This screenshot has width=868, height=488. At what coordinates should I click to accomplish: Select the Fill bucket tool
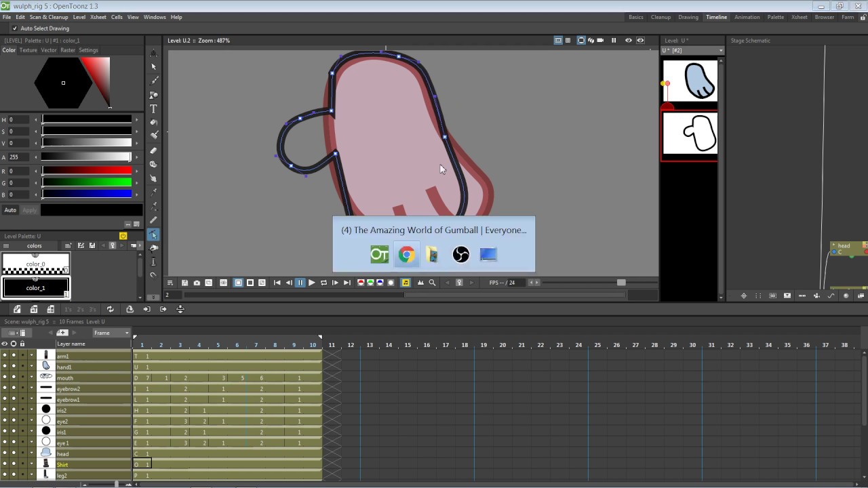point(153,123)
